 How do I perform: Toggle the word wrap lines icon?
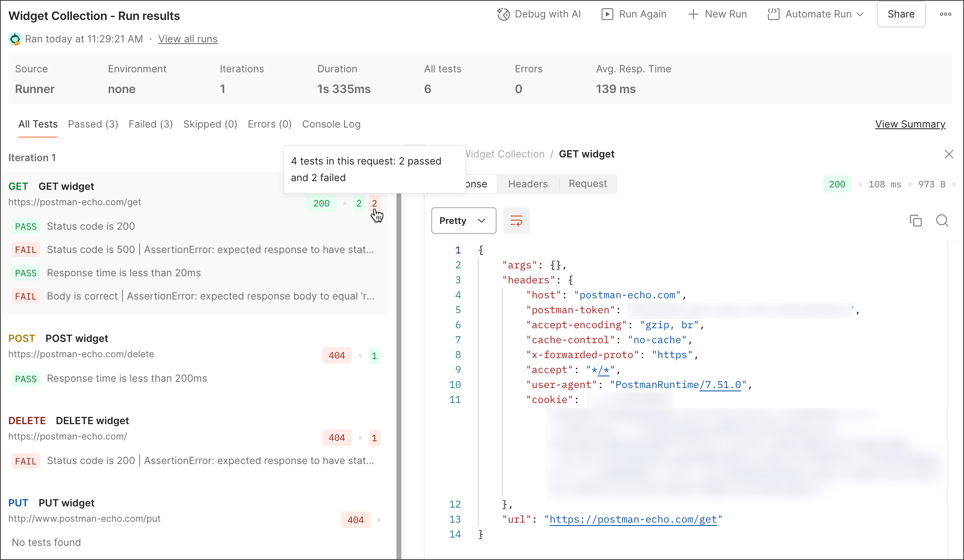516,221
